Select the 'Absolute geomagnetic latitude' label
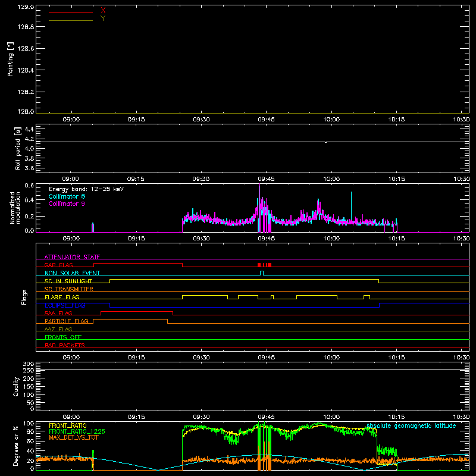 411,425
